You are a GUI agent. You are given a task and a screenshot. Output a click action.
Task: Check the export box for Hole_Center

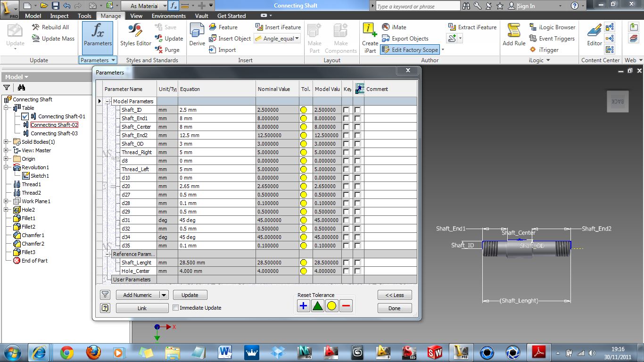(358, 271)
